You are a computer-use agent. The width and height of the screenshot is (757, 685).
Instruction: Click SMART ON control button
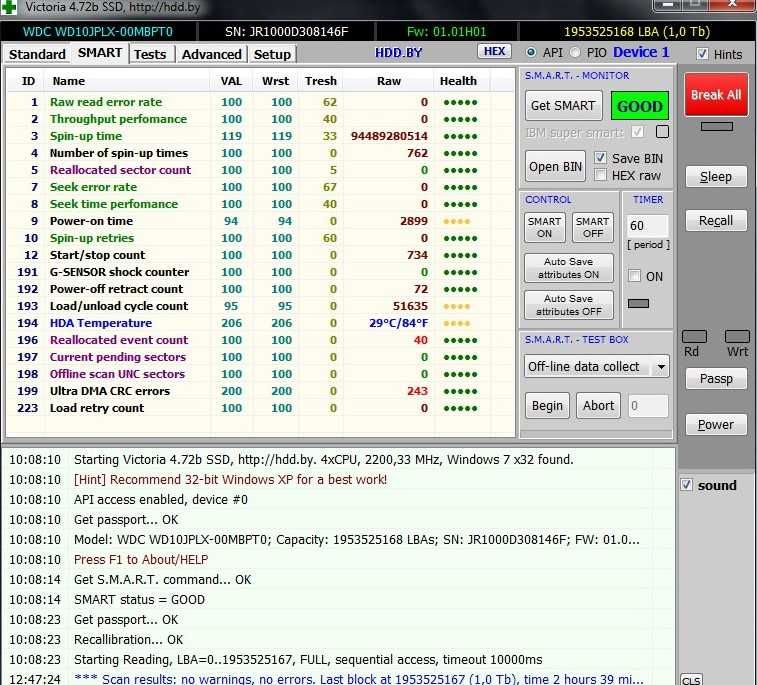(x=545, y=227)
